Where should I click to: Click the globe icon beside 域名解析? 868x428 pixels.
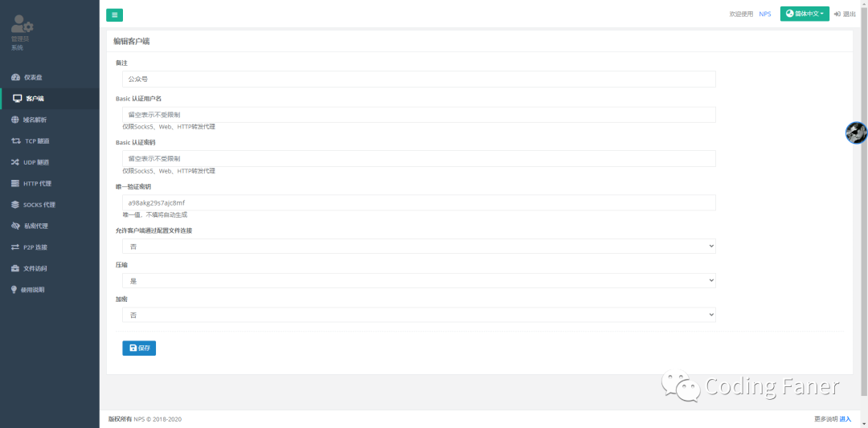[15, 120]
